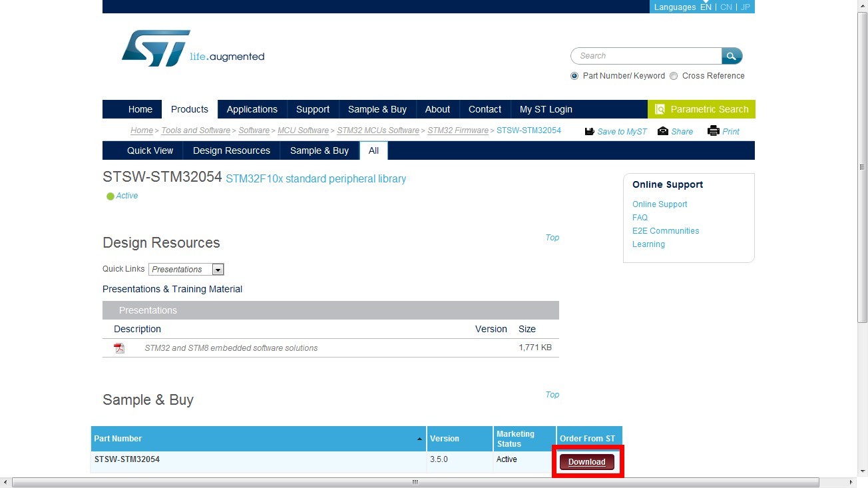Image resolution: width=868 pixels, height=488 pixels.
Task: Select the All tab
Action: tap(373, 150)
